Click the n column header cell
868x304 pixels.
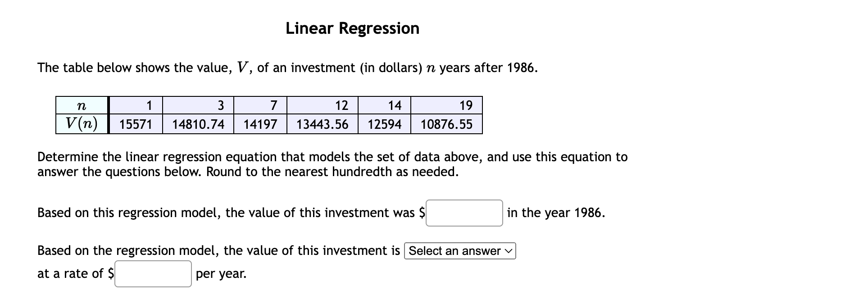[82, 105]
